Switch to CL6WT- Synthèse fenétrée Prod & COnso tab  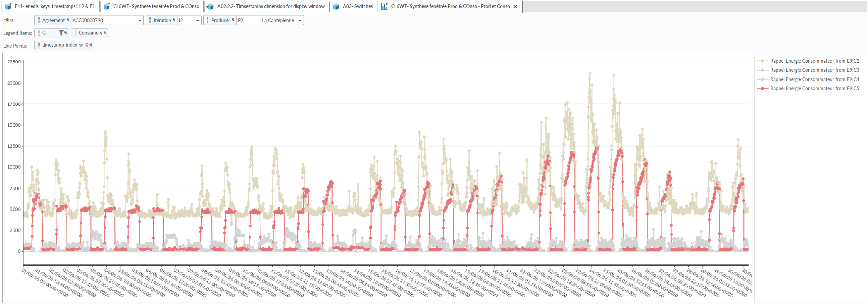click(152, 6)
